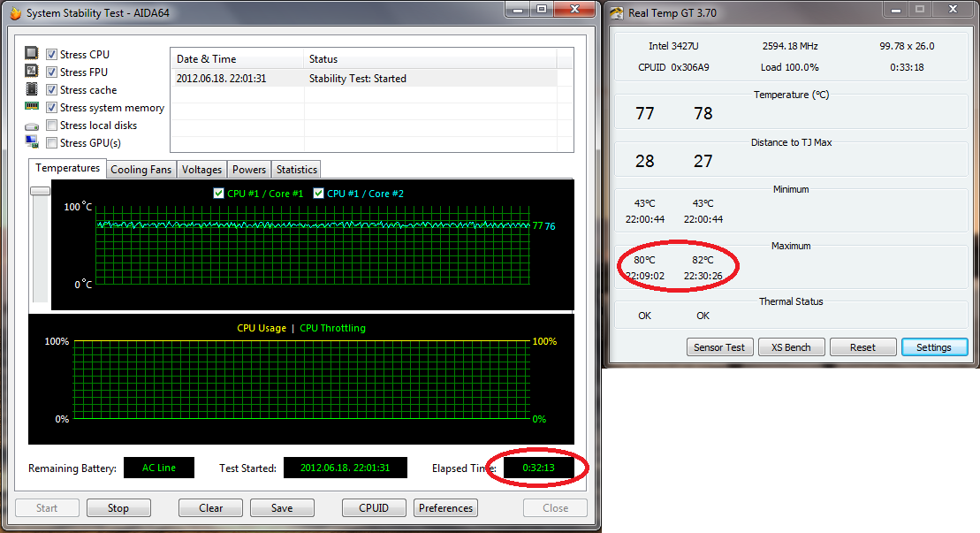Enable the Stress GPU(s) checkbox
This screenshot has height=533, width=980.
tap(52, 143)
